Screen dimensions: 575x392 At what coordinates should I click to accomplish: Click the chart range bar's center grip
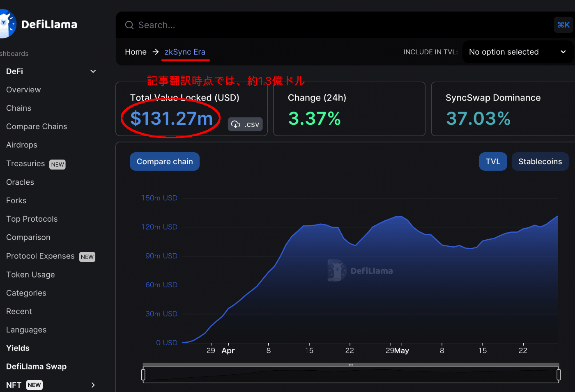tap(351, 364)
